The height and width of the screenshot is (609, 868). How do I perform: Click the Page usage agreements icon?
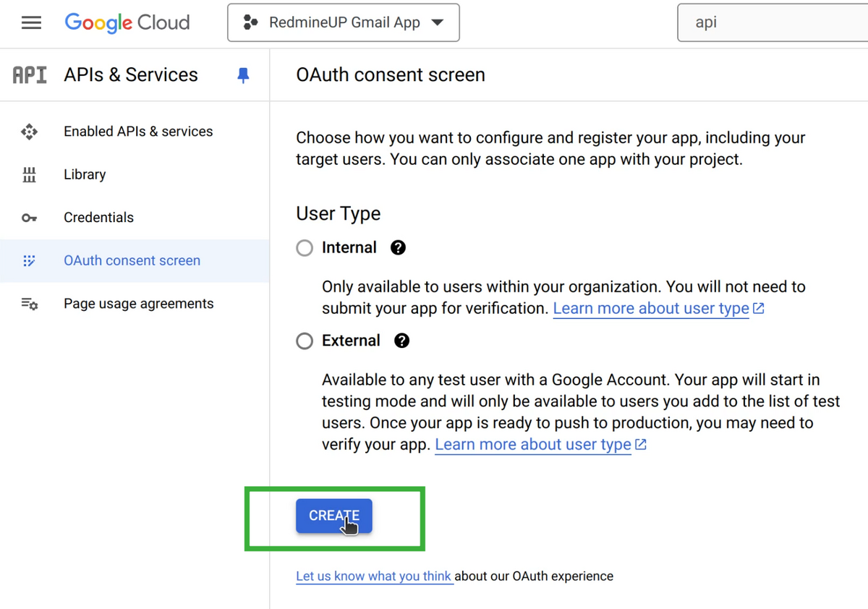tap(29, 304)
